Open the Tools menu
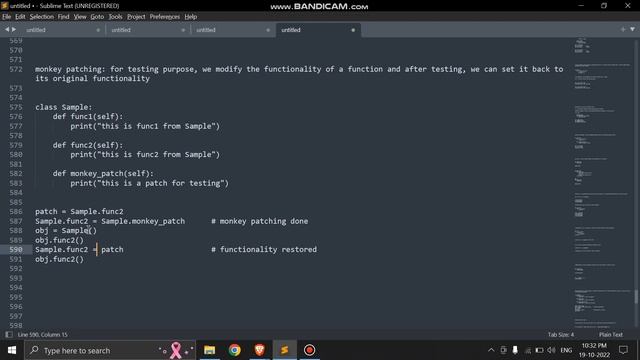The width and height of the screenshot is (640, 360). pos(115,17)
